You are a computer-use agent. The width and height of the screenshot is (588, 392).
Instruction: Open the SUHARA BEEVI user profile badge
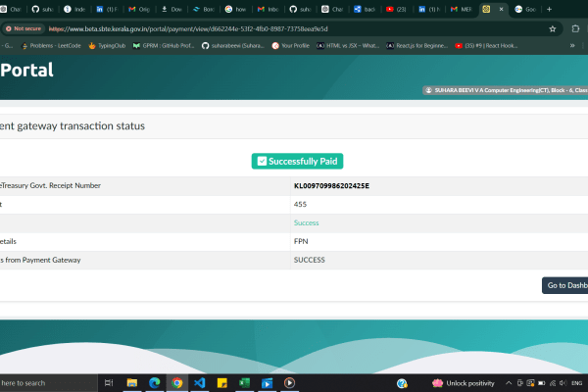[x=505, y=90]
